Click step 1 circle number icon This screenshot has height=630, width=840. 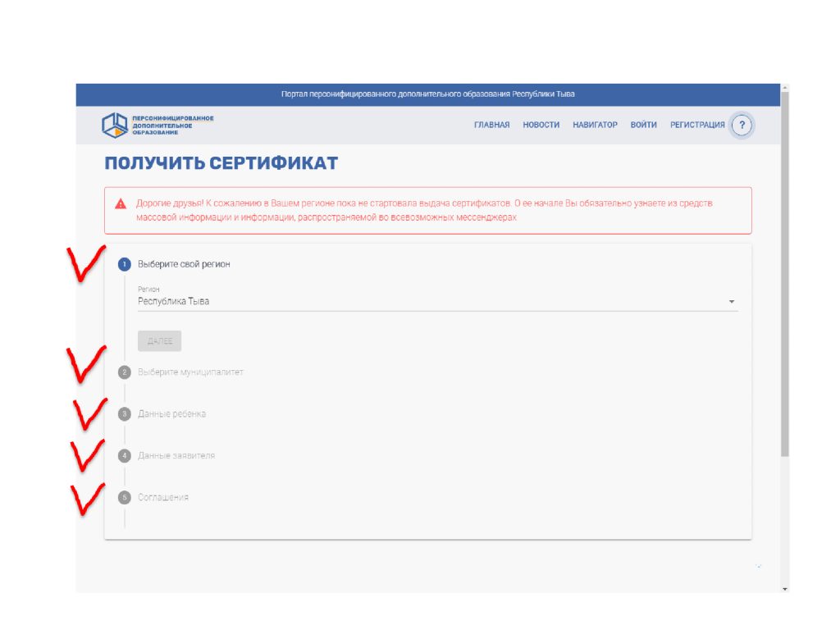pos(125,264)
